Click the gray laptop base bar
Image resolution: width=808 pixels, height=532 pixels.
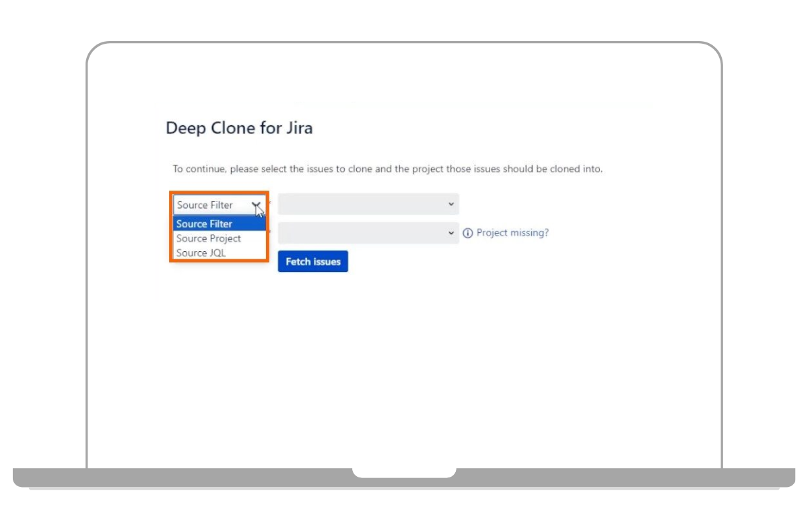pyautogui.click(x=202, y=477)
